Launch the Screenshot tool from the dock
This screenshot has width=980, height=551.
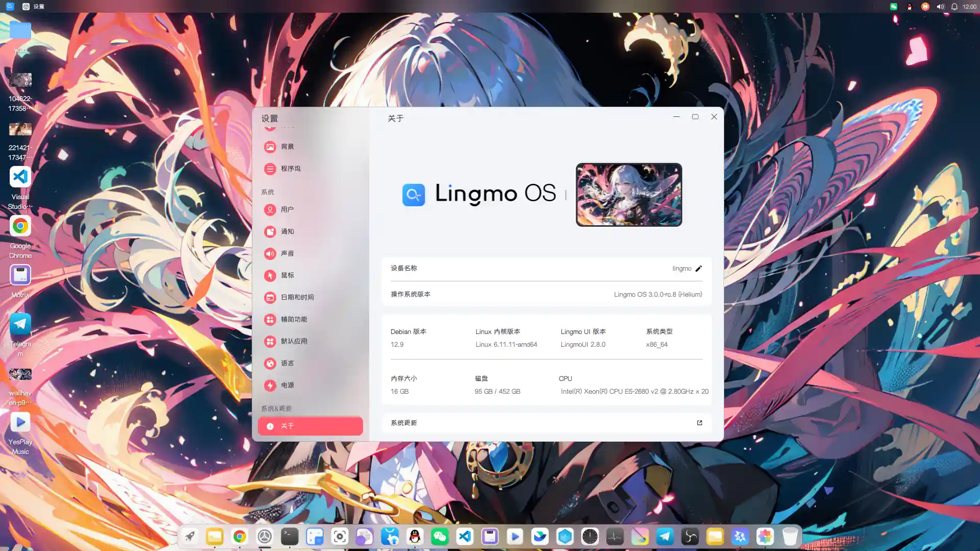[340, 536]
